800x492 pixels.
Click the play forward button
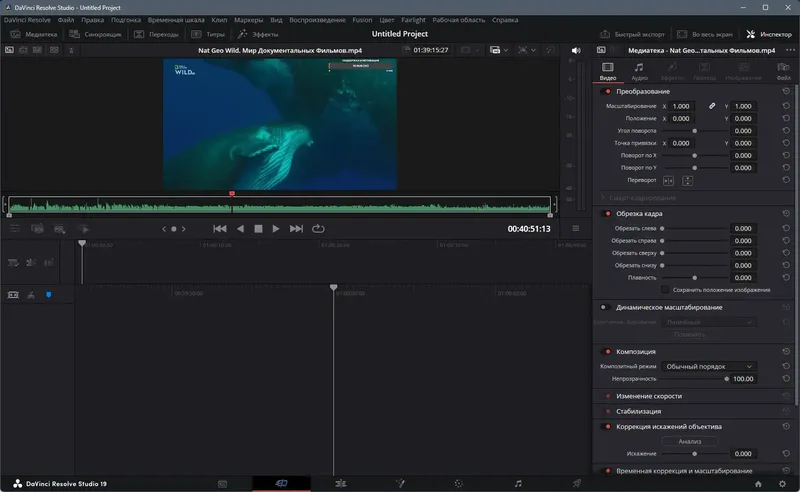tap(276, 229)
